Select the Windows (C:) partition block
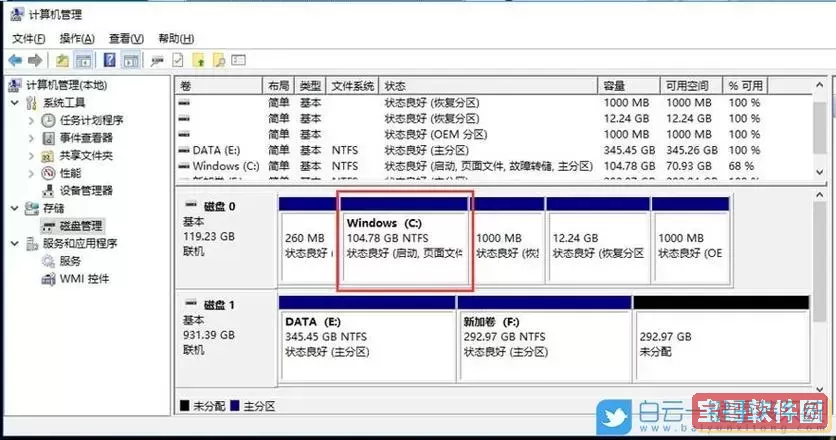This screenshot has height=440, width=836. pyautogui.click(x=404, y=240)
